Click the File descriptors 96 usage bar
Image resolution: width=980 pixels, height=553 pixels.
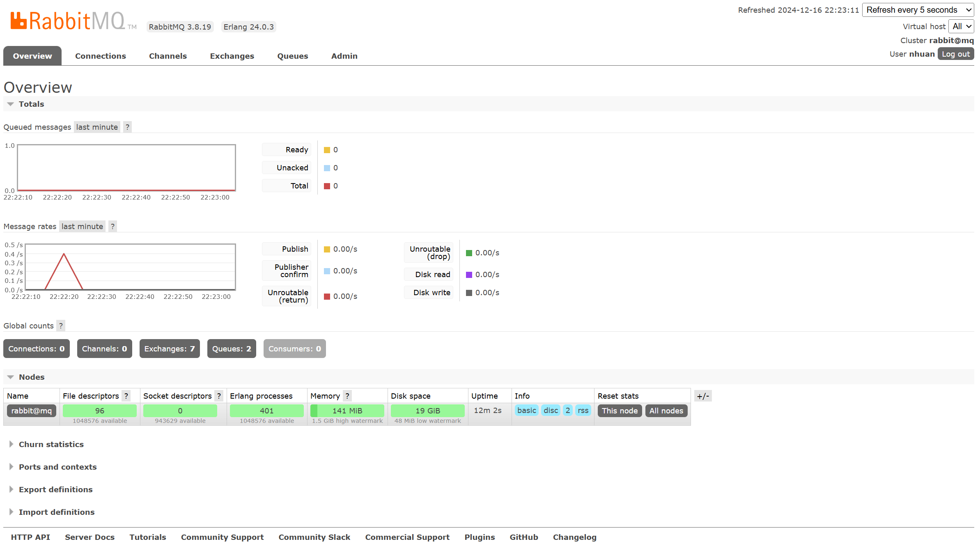(x=100, y=411)
